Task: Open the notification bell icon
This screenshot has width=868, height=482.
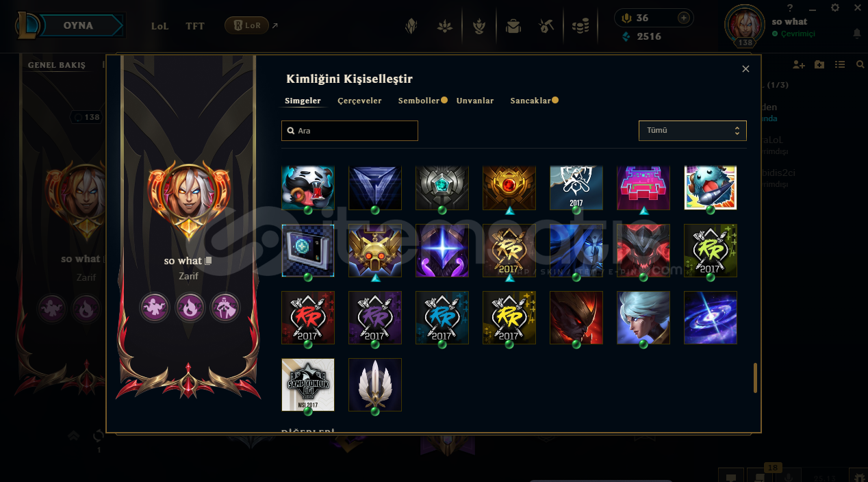Action: coord(857,33)
